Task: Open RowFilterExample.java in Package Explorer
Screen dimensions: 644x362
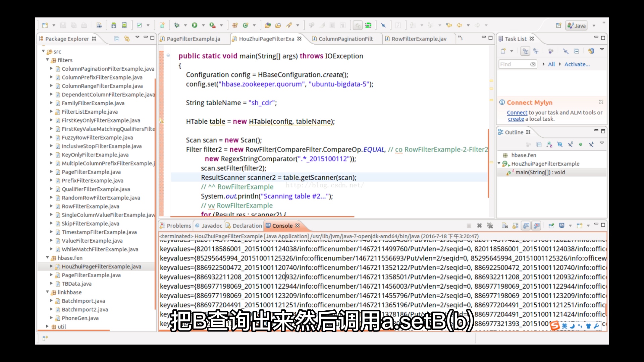Action: click(90, 206)
